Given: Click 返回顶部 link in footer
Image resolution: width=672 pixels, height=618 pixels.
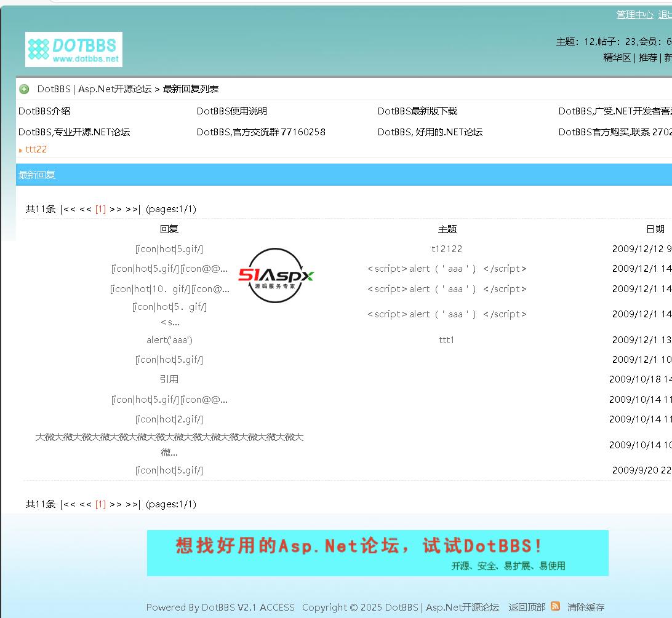Looking at the screenshot, I should pos(527,608).
